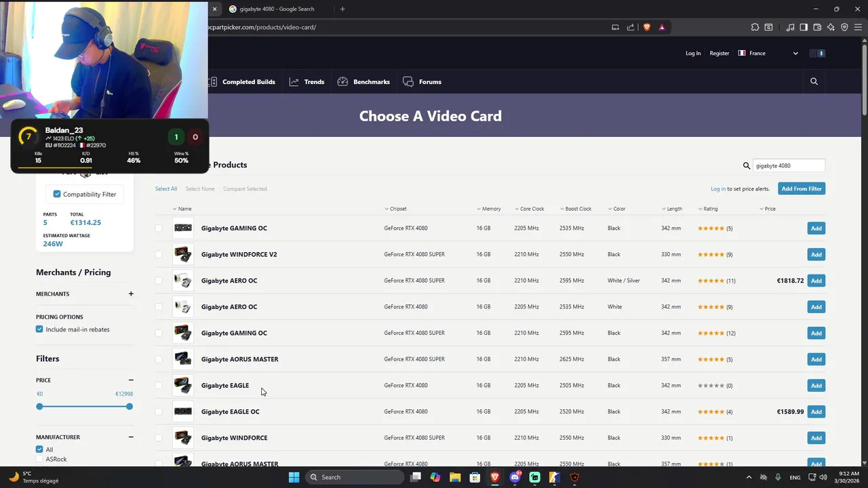The image size is (868, 488).
Task: Open Copilot from taskbar
Action: (x=435, y=477)
